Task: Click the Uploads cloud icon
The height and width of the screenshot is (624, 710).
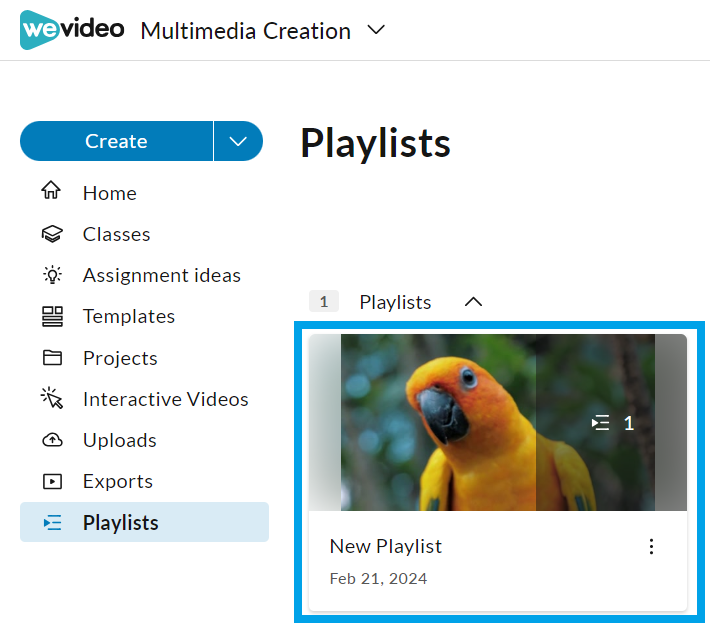Action: (52, 440)
